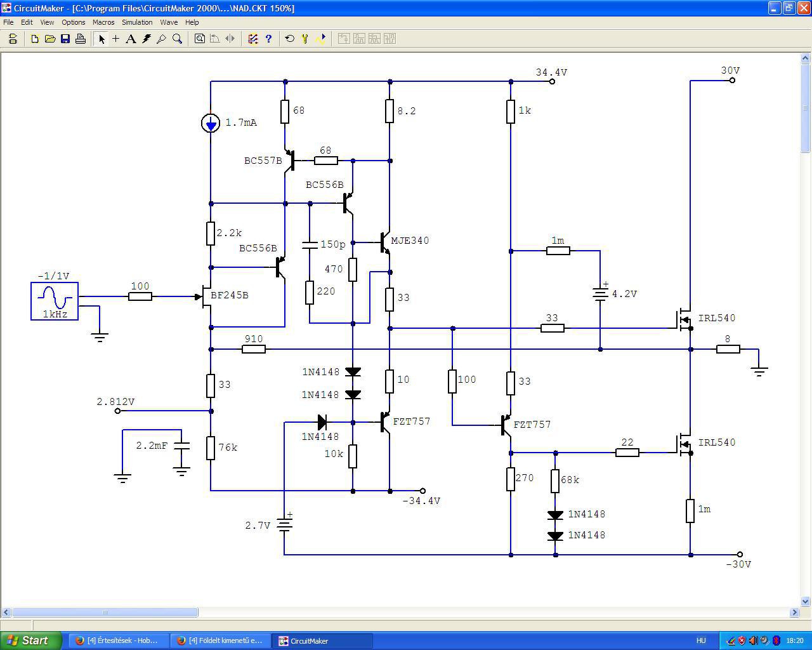Click the leftmost parts browser toolbar icon

(13, 39)
